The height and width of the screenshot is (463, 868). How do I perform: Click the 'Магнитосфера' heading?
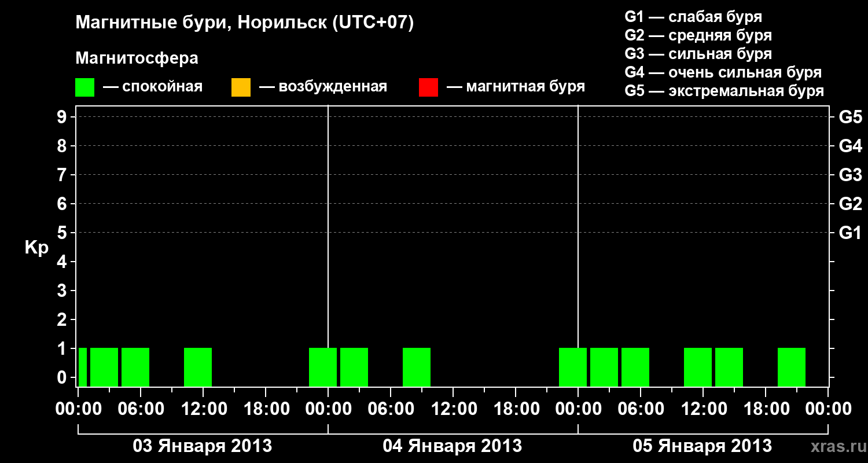(x=137, y=58)
